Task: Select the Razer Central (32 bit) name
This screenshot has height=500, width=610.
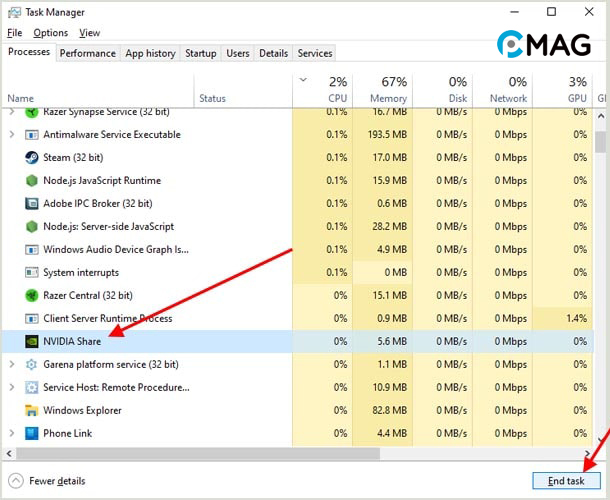Action: (x=88, y=295)
